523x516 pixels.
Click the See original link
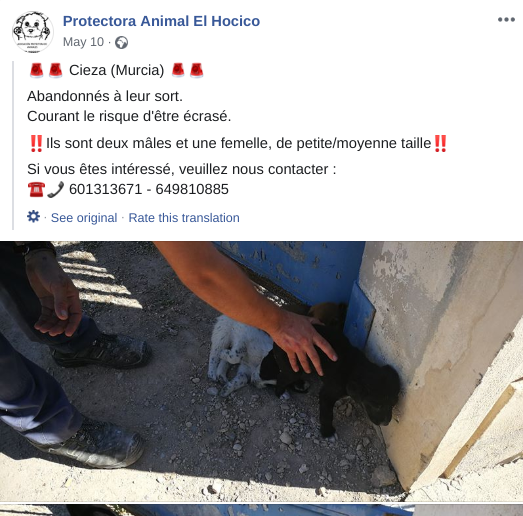(x=84, y=218)
